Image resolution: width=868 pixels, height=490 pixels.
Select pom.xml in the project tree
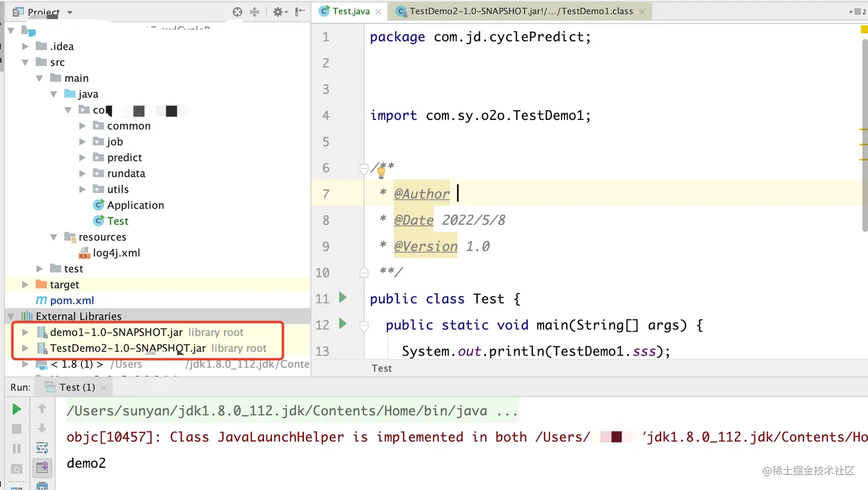click(x=72, y=300)
